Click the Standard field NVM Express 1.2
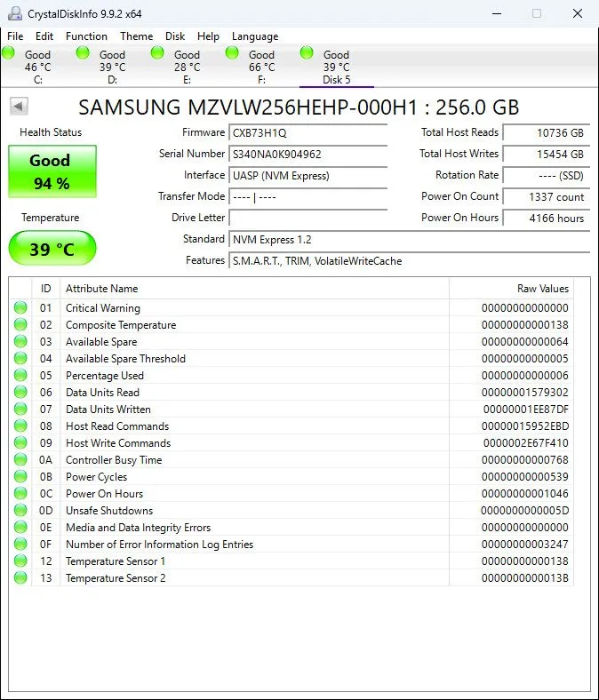Viewport: 599px width, 700px height. [x=409, y=239]
